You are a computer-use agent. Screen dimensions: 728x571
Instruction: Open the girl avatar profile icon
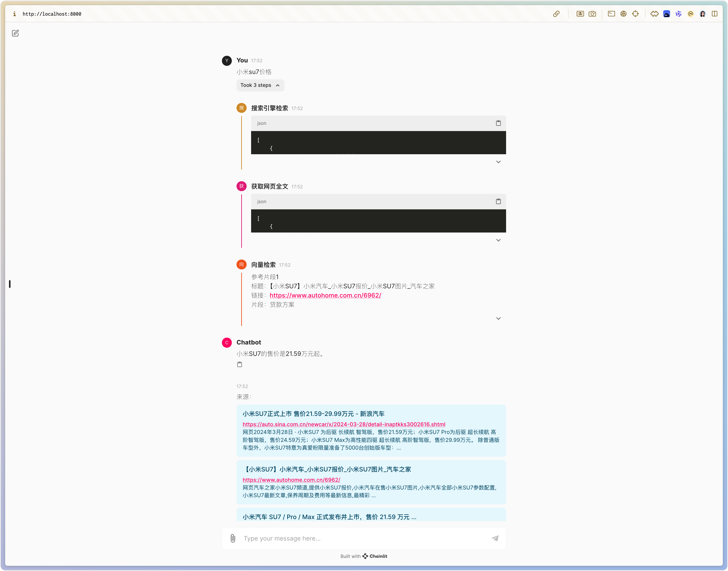(x=703, y=14)
